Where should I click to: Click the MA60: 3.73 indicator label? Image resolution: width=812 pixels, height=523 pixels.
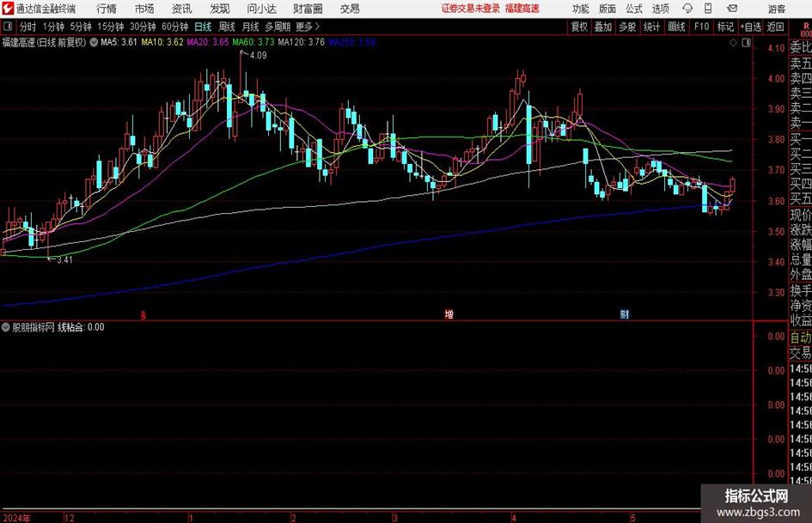(253, 42)
